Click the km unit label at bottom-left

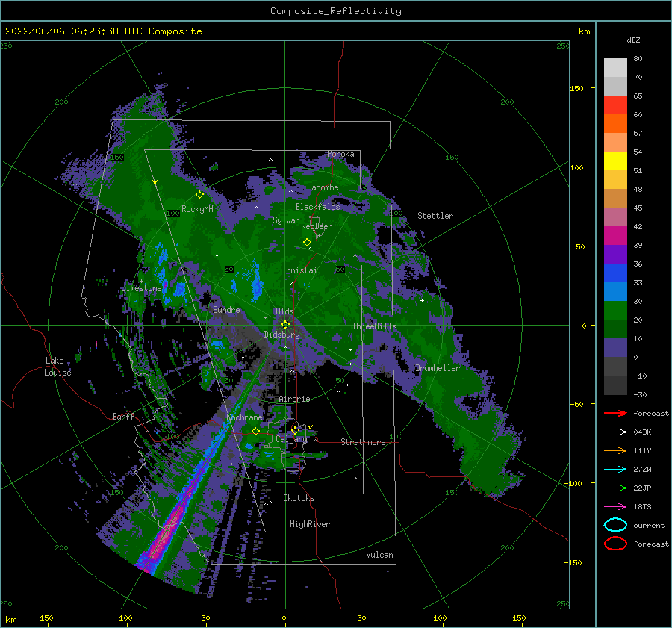click(x=11, y=620)
